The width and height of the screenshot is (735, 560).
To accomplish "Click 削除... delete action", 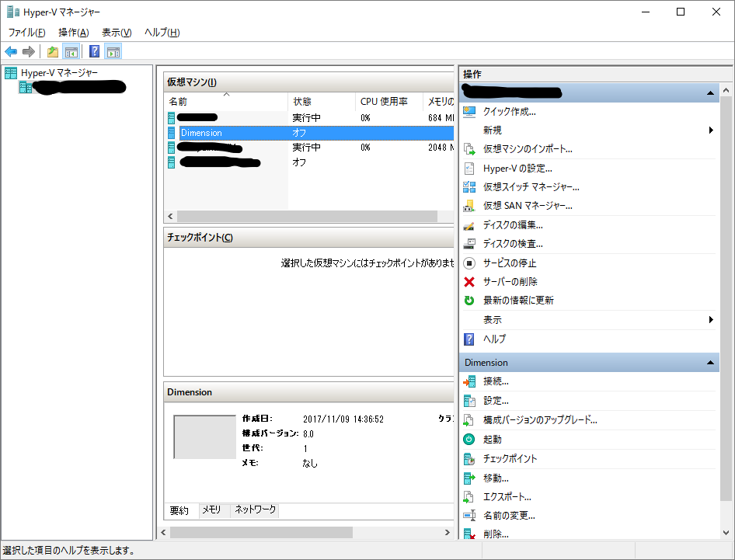I will (x=496, y=534).
